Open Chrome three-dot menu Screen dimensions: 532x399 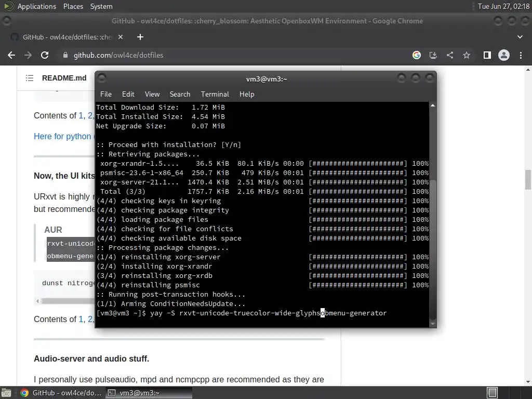[521, 55]
